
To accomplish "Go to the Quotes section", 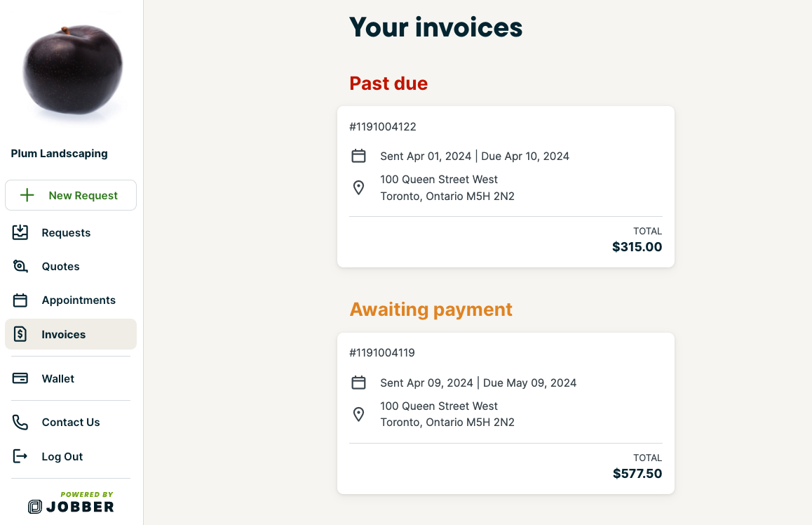I will pos(60,267).
